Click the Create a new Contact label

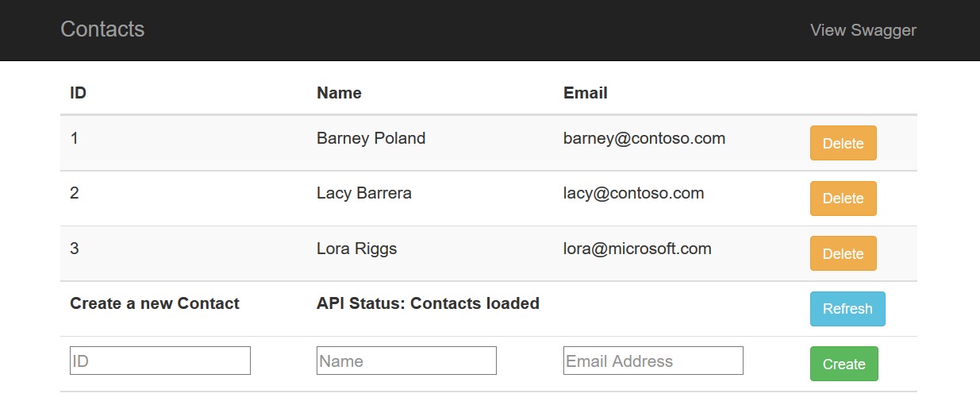click(155, 303)
